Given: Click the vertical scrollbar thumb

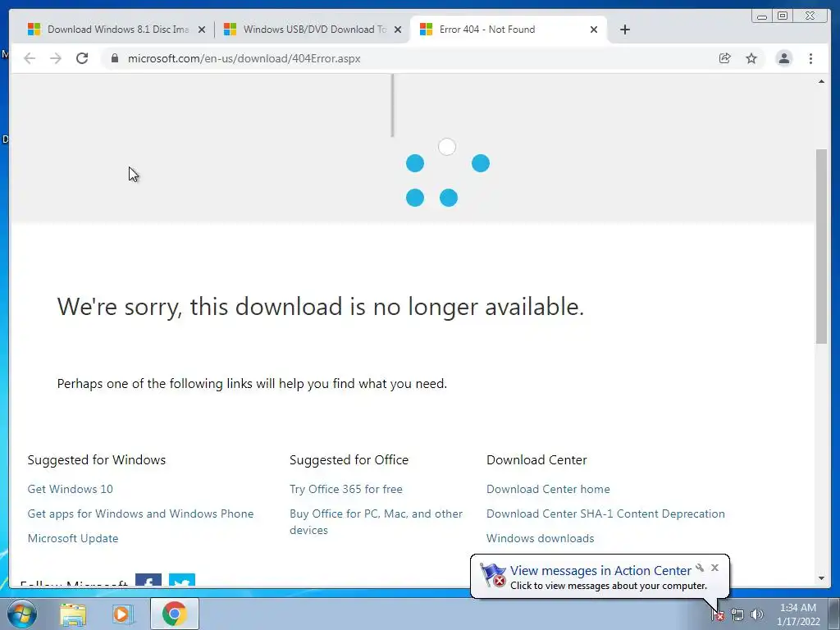Looking at the screenshot, I should (x=821, y=246).
